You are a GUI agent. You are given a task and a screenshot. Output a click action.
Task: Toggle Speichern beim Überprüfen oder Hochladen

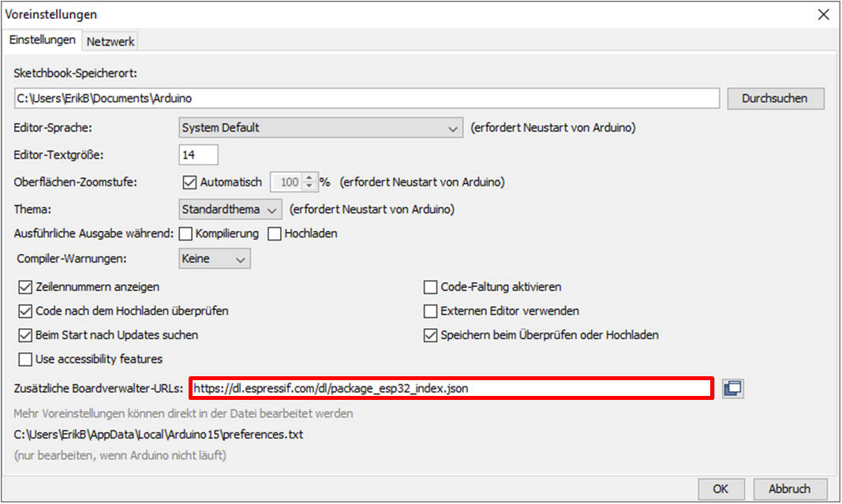(430, 335)
